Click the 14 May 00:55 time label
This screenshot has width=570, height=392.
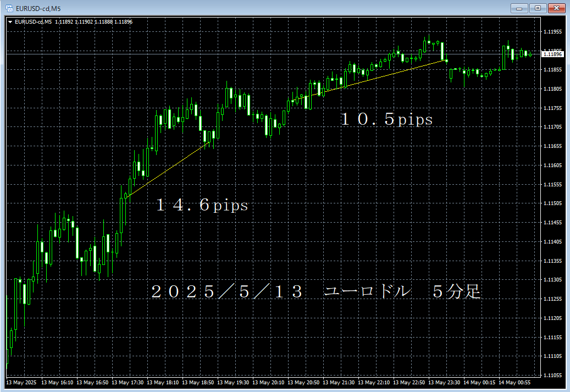[515, 382]
